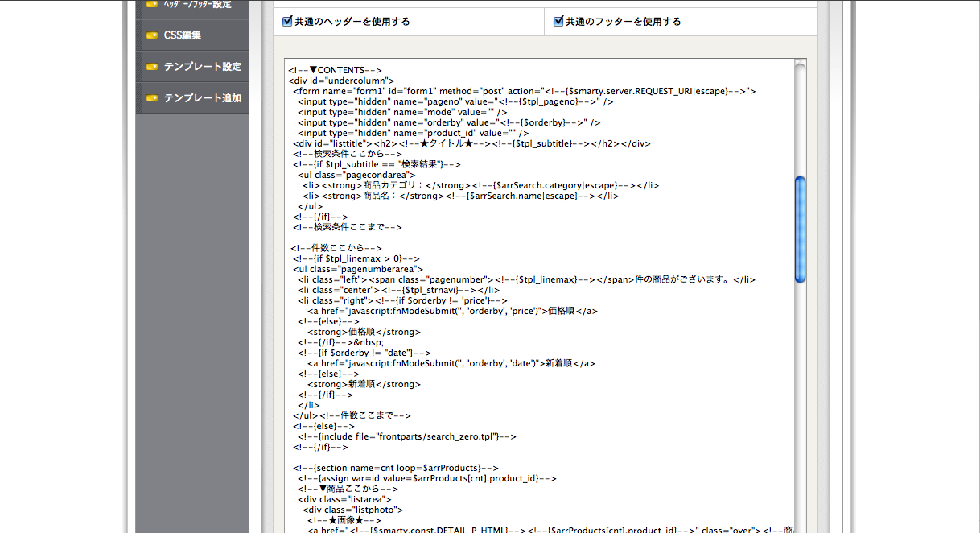Click the ul class="pagenumberarea" code line
Viewport: 980px width, 533px height.
pyautogui.click(x=358, y=269)
